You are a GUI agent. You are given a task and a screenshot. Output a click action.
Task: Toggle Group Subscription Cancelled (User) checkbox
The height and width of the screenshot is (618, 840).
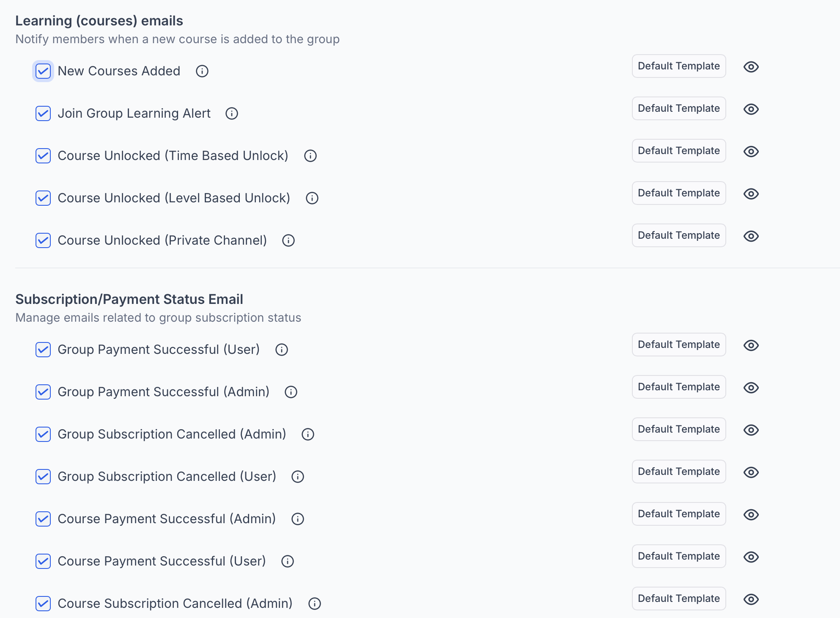[x=43, y=477]
